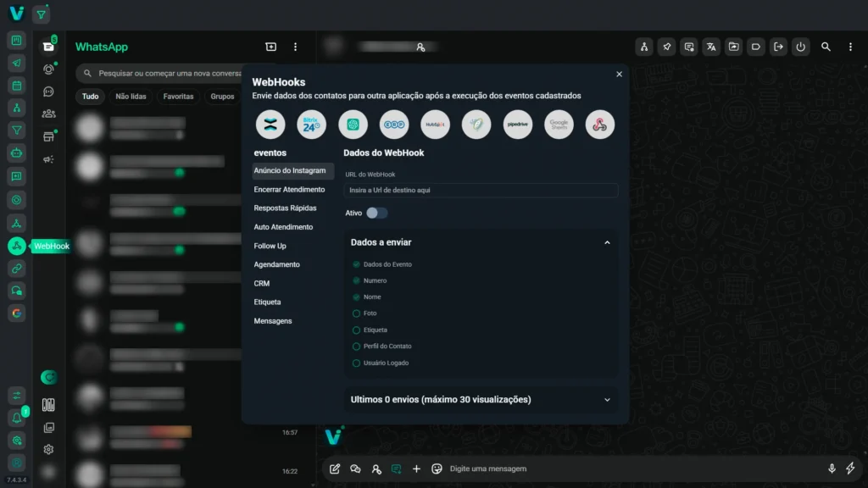868x488 pixels.
Task: Open the WebHook icon in left sidebar
Action: (17, 247)
